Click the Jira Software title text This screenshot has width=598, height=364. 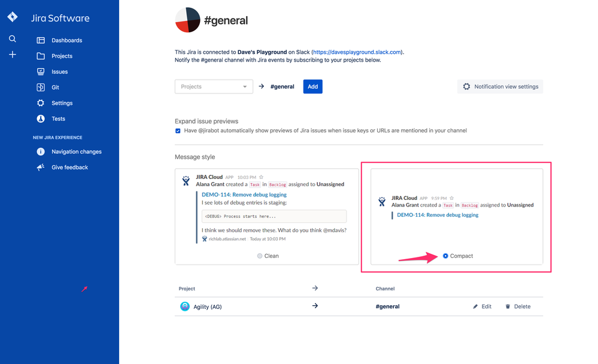point(60,19)
